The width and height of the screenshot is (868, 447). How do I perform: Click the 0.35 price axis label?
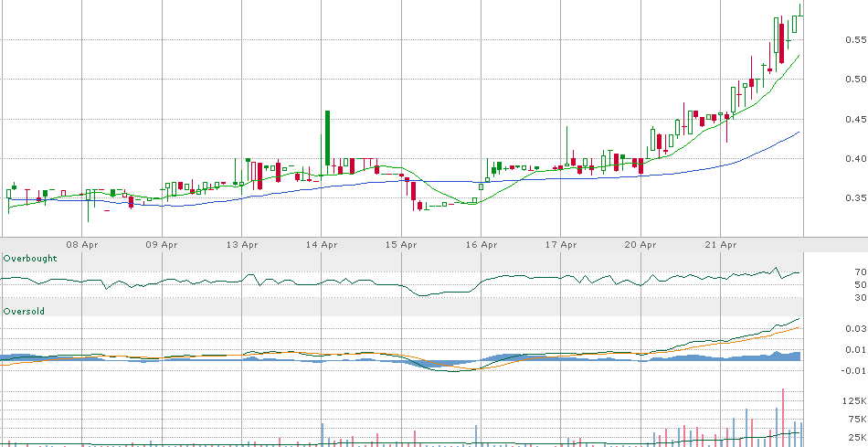click(856, 198)
